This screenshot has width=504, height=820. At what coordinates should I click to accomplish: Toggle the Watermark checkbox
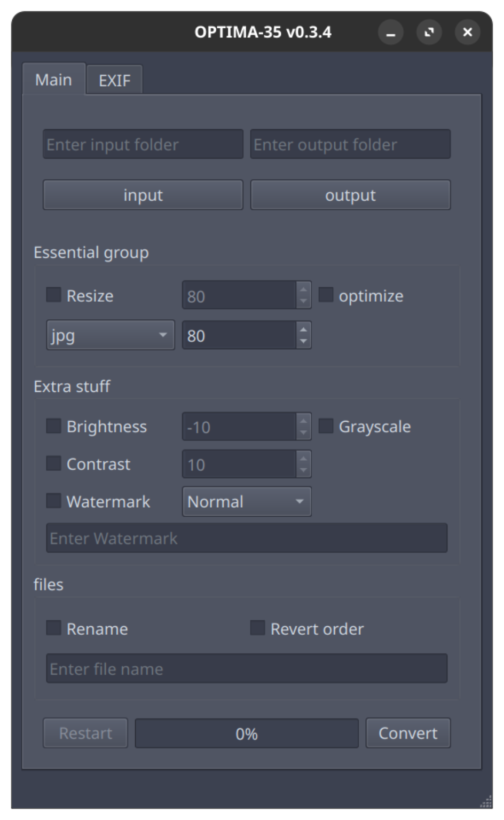[x=54, y=501]
